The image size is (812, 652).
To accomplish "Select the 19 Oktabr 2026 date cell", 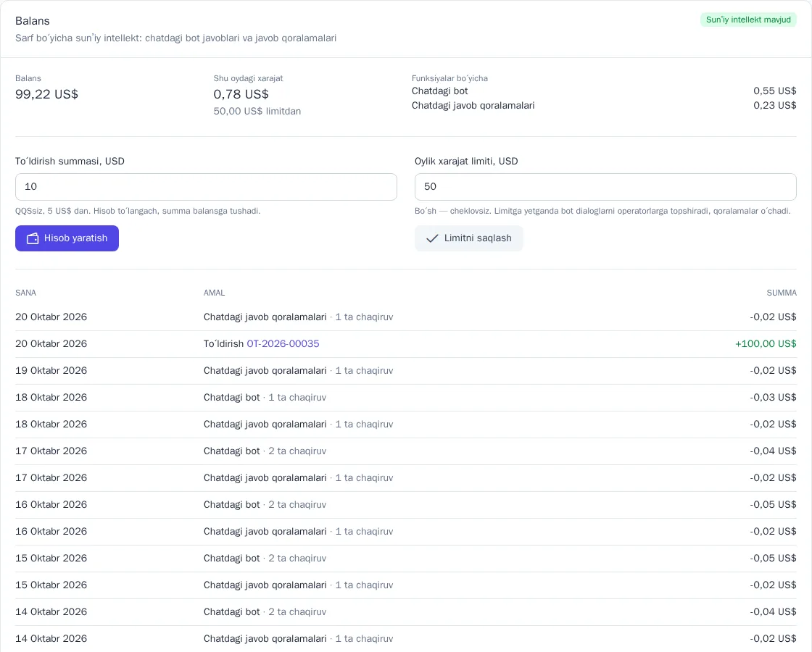I will (x=51, y=370).
